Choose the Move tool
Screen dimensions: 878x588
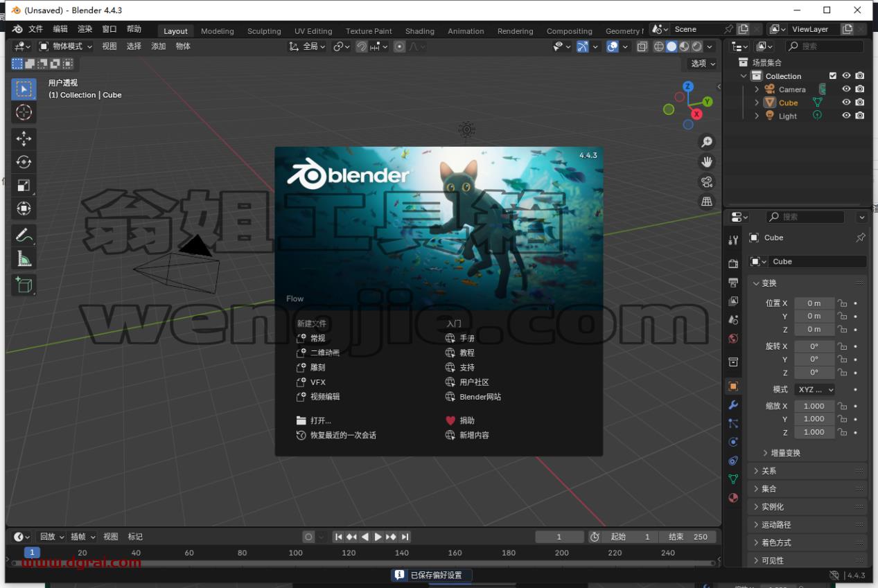click(24, 139)
